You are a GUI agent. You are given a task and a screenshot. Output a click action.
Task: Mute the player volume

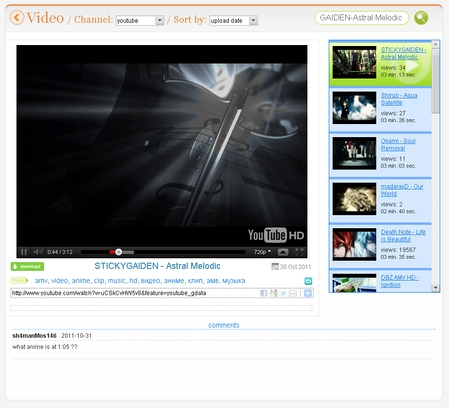(38, 252)
